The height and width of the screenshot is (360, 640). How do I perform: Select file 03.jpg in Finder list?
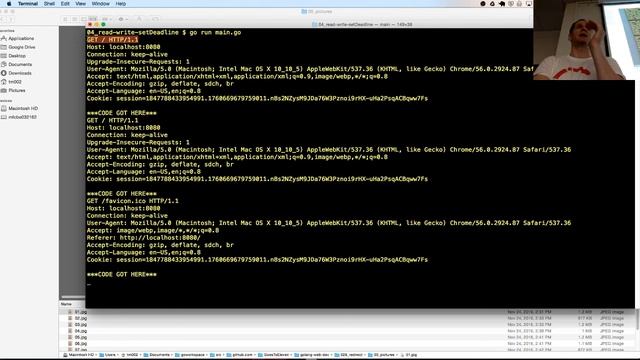(80, 324)
